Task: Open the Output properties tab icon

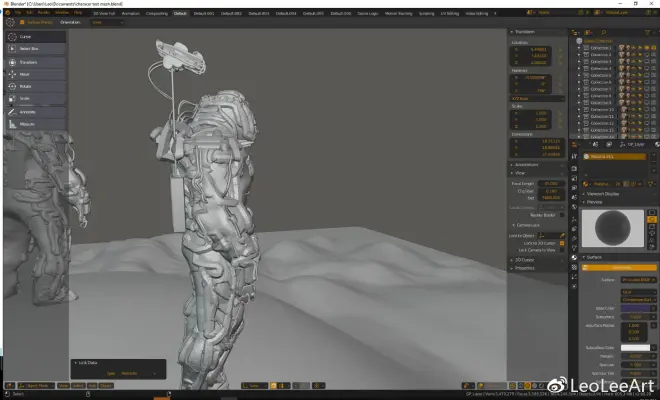Action: coord(574,178)
